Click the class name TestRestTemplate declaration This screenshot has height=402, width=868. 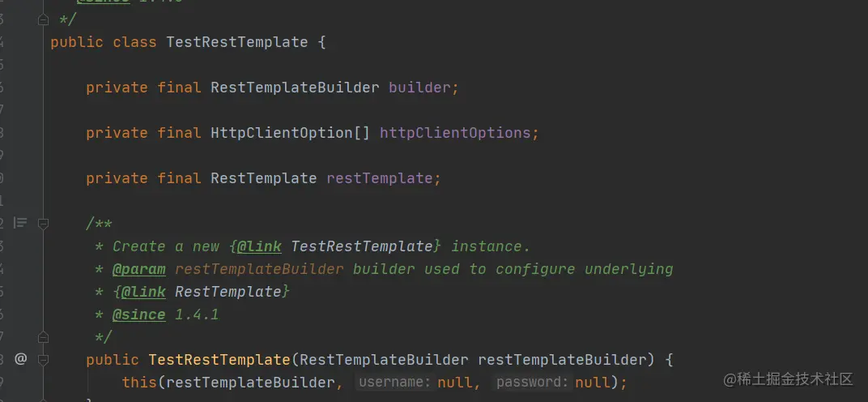pos(236,42)
